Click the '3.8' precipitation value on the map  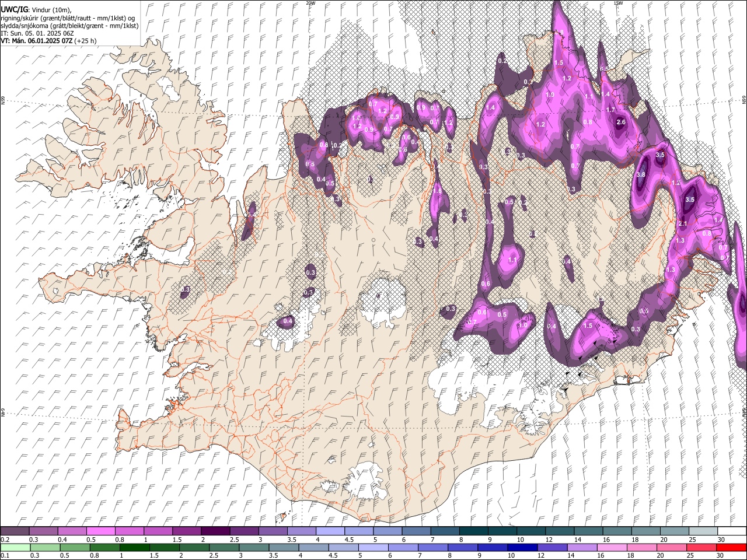pyautogui.click(x=641, y=174)
